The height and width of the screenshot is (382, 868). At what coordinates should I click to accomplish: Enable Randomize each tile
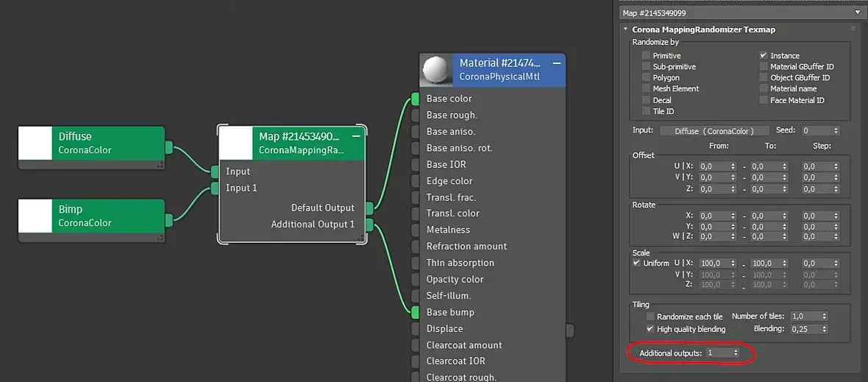pyautogui.click(x=650, y=316)
